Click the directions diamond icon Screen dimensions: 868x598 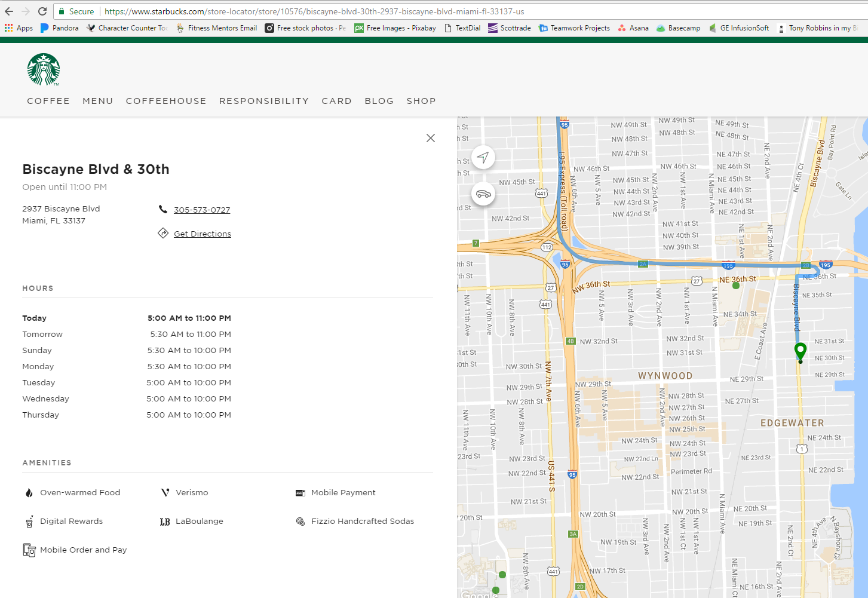(x=163, y=233)
